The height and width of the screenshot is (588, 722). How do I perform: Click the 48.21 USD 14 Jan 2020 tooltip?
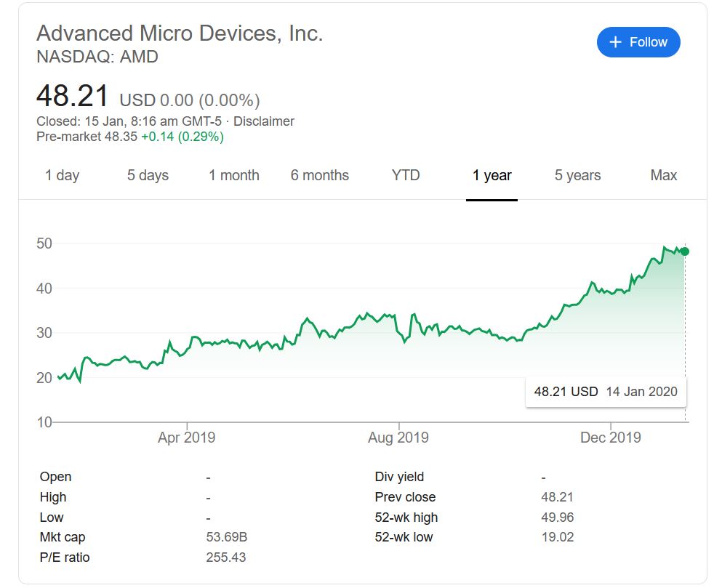[x=605, y=392]
